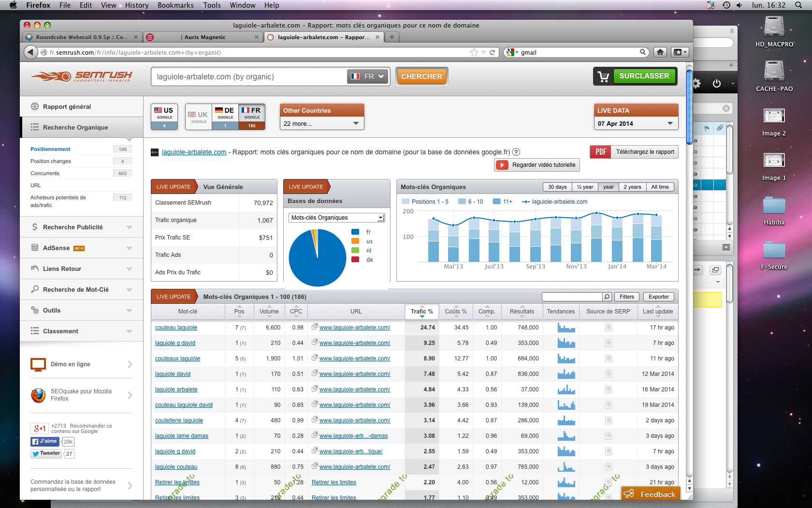This screenshot has height=508, width=812.
Task: Click the Google +1 button
Action: (40, 428)
